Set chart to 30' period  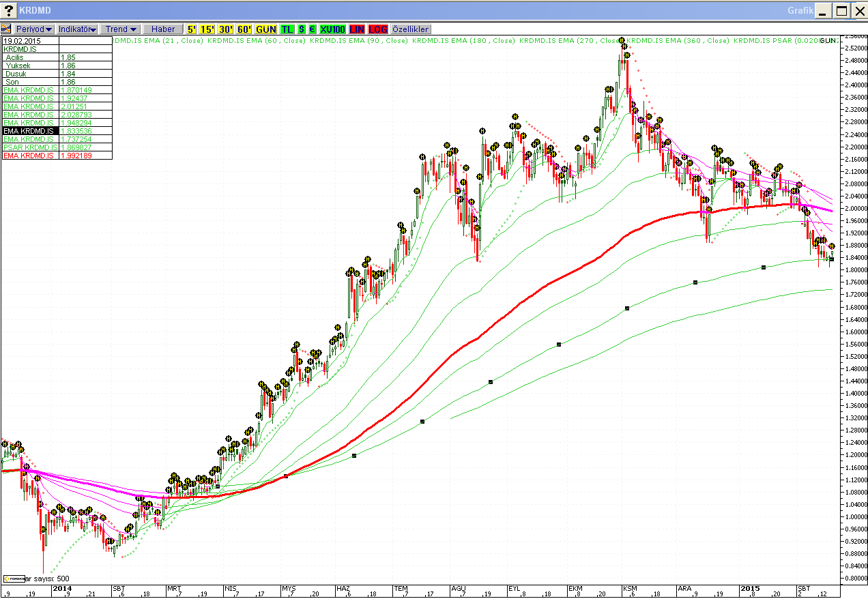[226, 29]
